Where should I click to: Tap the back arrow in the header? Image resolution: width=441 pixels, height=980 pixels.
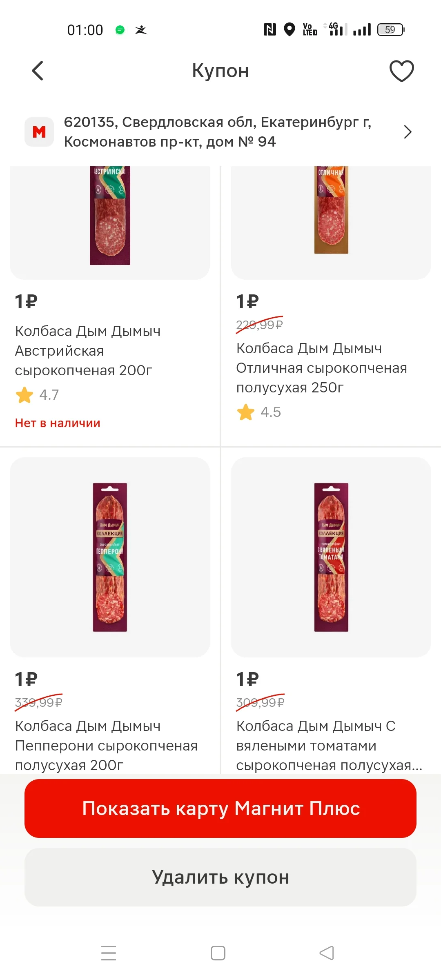click(x=38, y=71)
